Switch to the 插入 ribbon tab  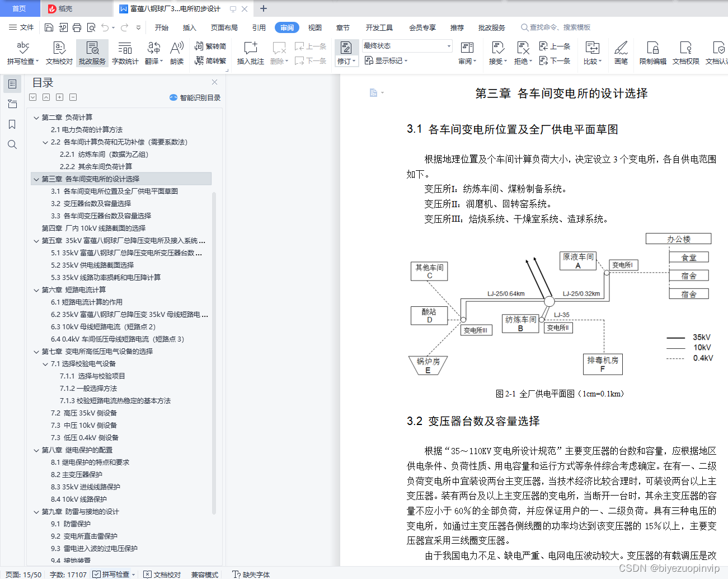point(189,27)
